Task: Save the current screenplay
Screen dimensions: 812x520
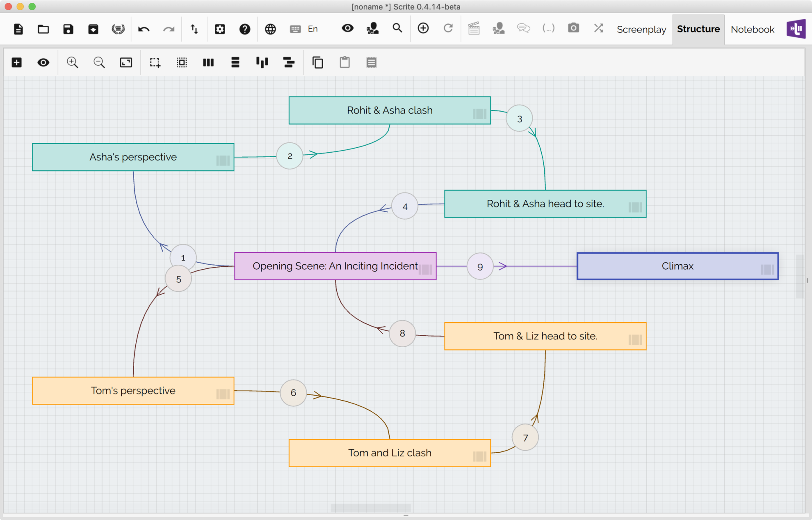Action: (68, 29)
